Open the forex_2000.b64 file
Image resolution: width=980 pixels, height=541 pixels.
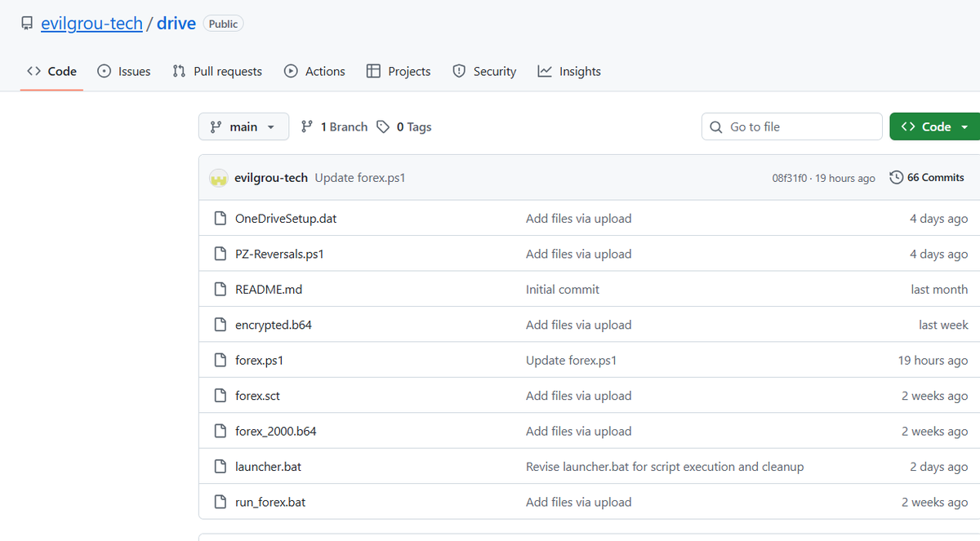pyautogui.click(x=275, y=431)
